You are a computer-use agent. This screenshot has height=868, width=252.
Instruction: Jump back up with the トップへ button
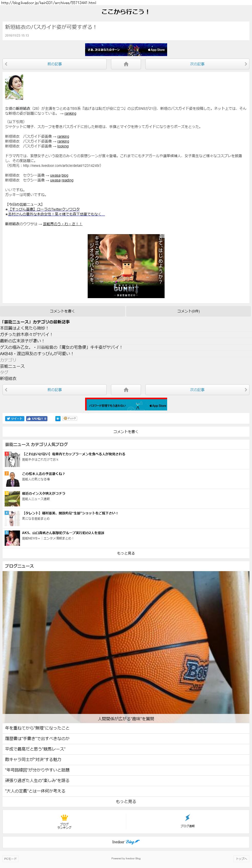tap(241, 859)
